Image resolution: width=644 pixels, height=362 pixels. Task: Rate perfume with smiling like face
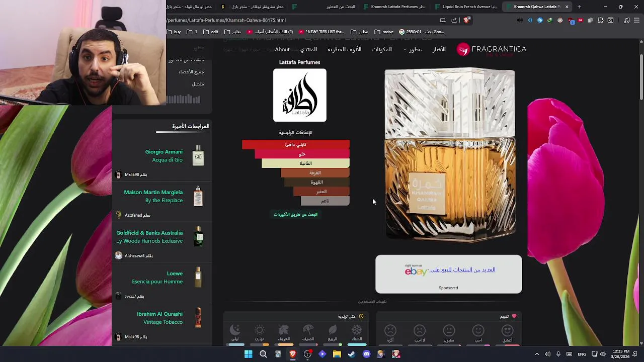(478, 330)
